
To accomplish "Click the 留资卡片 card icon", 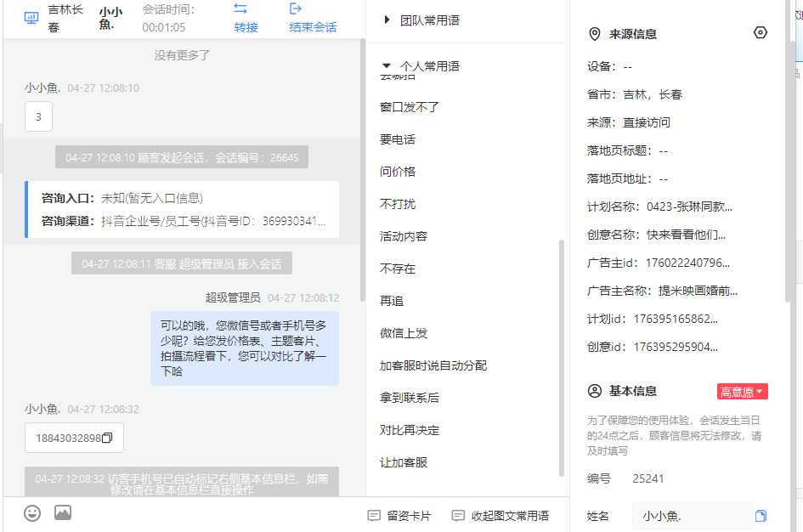I will (375, 516).
